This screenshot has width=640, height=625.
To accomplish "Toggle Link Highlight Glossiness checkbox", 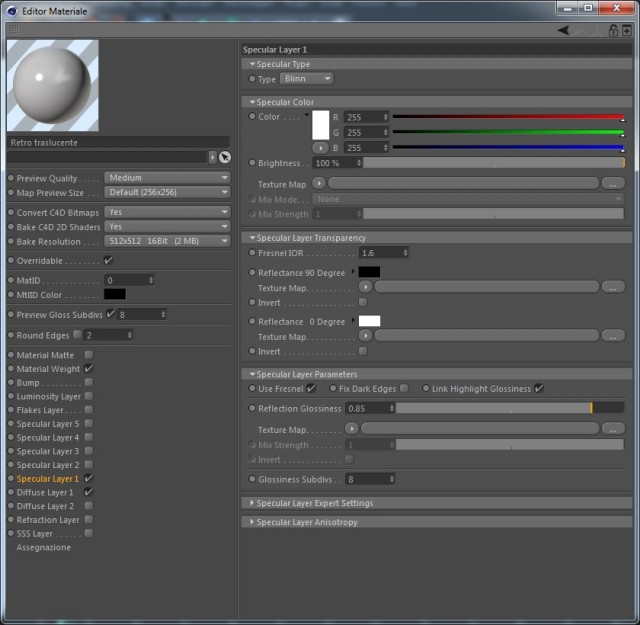I will [x=539, y=388].
